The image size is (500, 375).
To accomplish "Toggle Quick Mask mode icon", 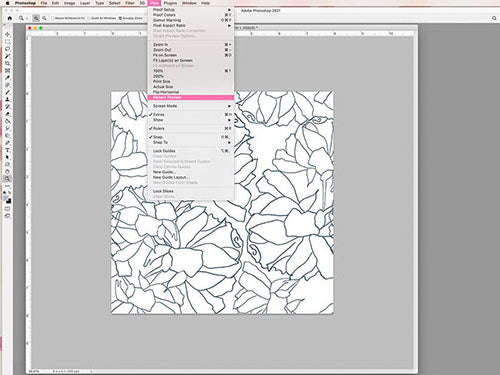I will tap(7, 209).
